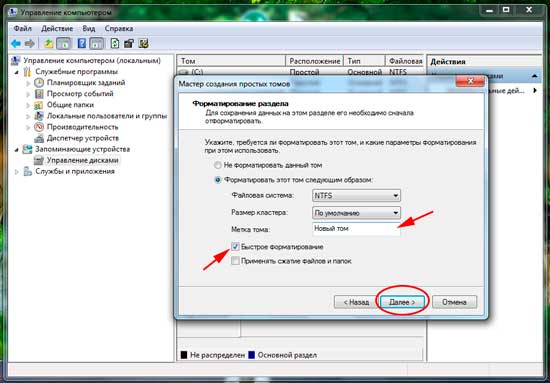The height and width of the screenshot is (383, 550).
Task: Click the Просмотр событий log icon
Action: pos(39,94)
